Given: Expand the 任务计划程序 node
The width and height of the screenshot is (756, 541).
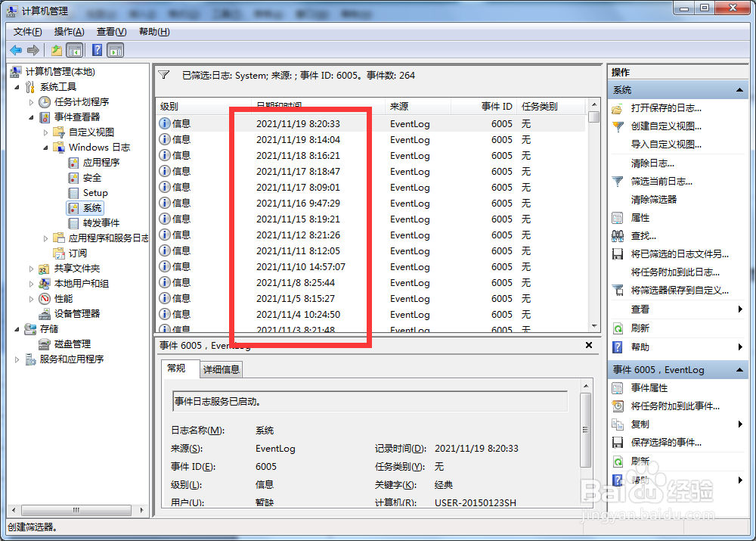Looking at the screenshot, I should click(x=31, y=102).
